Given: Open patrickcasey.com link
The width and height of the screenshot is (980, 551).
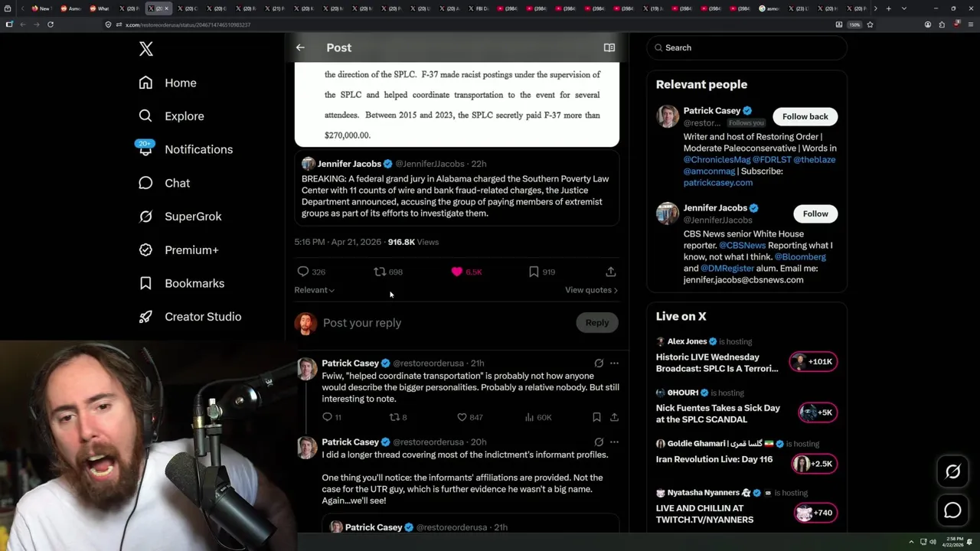Looking at the screenshot, I should coord(718,183).
